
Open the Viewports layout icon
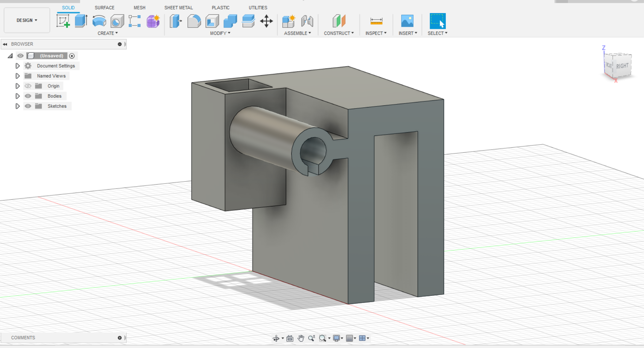pos(362,338)
